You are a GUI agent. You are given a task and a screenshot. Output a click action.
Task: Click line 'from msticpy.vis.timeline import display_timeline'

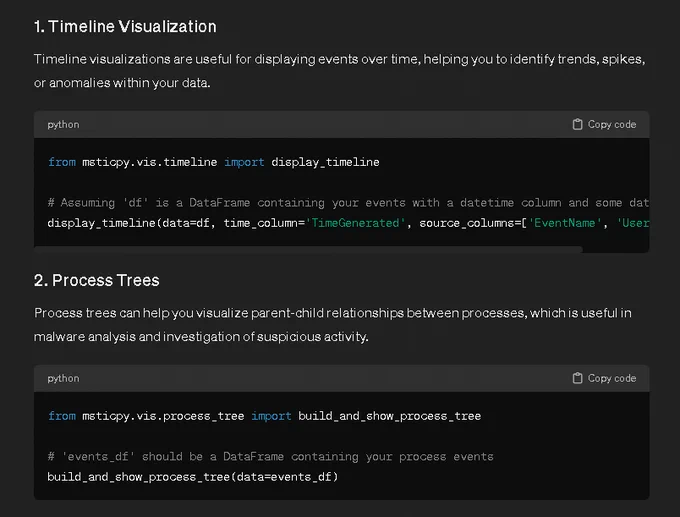pyautogui.click(x=214, y=162)
